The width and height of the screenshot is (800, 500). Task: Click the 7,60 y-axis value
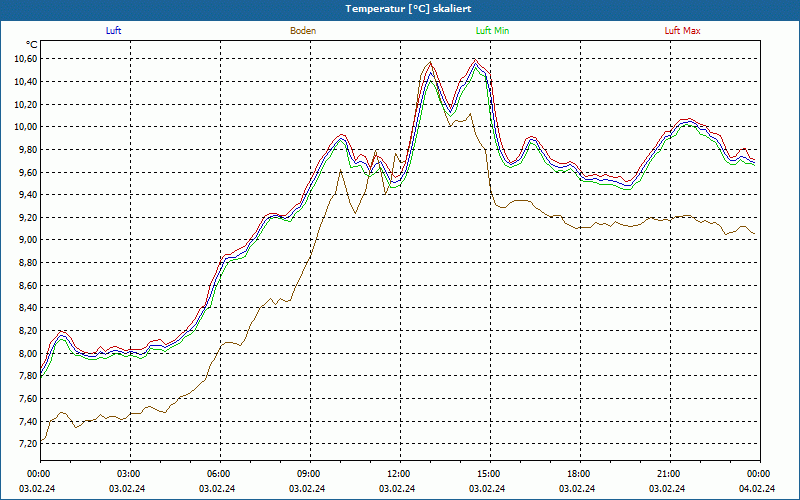28,398
